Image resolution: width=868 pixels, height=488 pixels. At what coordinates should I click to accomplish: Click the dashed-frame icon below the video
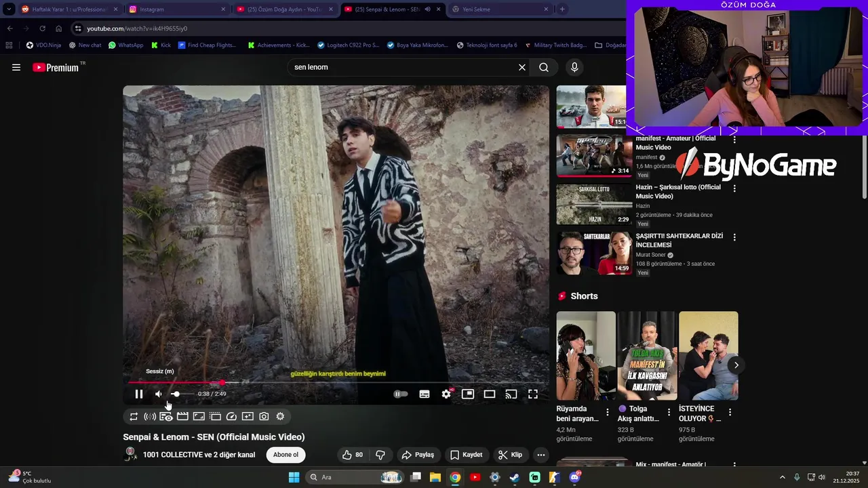215,416
